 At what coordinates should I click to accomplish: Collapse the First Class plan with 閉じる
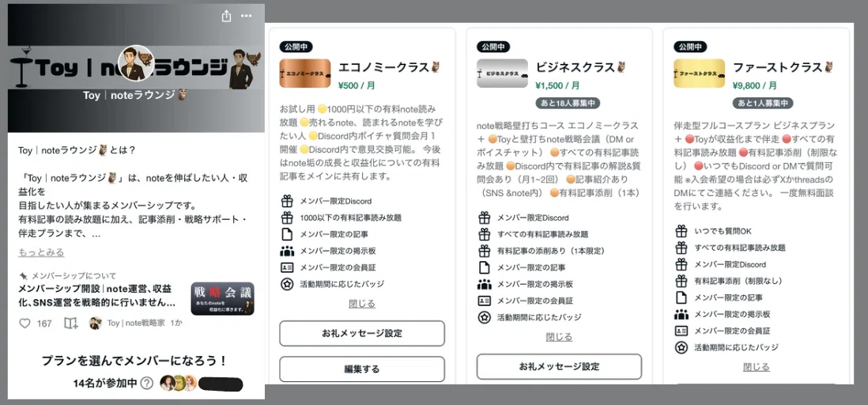[757, 367]
